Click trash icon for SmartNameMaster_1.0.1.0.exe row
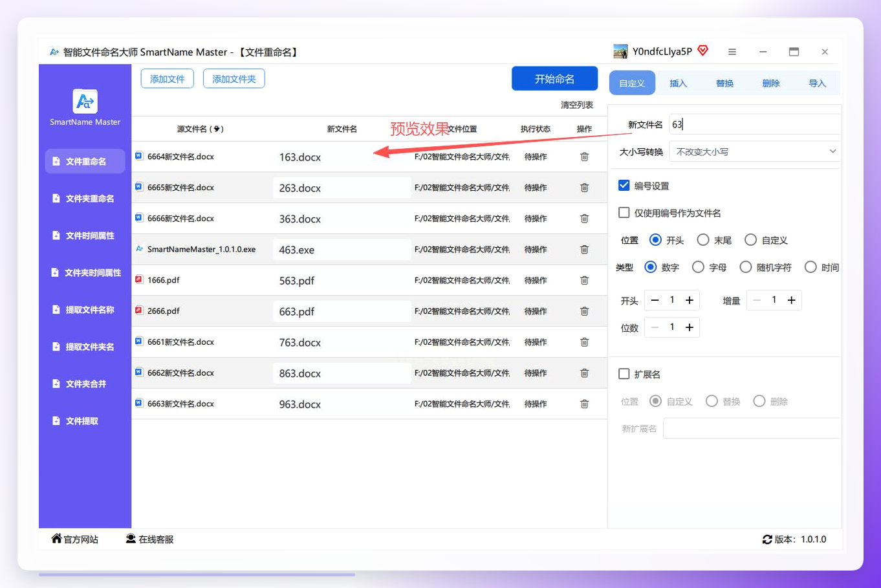The image size is (881, 588). (584, 249)
